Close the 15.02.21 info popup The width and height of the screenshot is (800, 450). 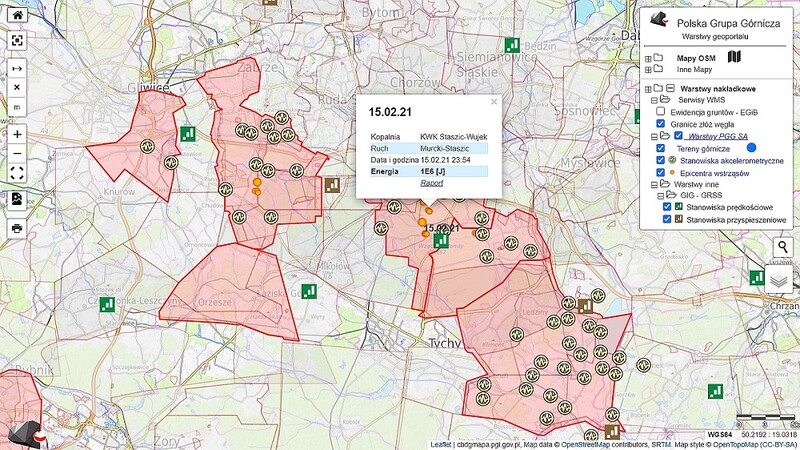[x=493, y=101]
